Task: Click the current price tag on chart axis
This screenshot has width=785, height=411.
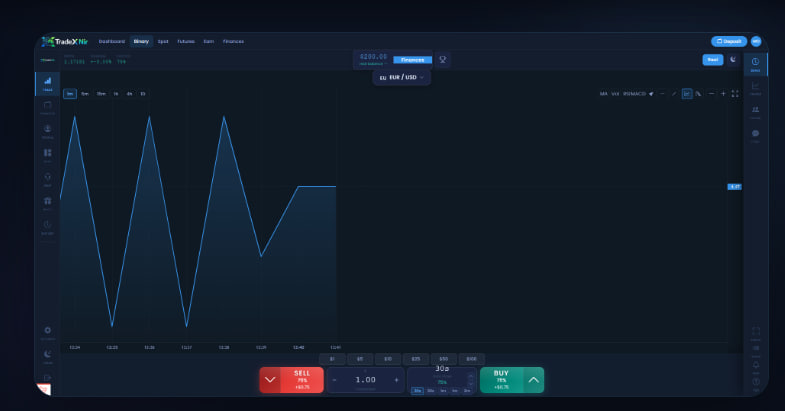Action: [x=734, y=187]
